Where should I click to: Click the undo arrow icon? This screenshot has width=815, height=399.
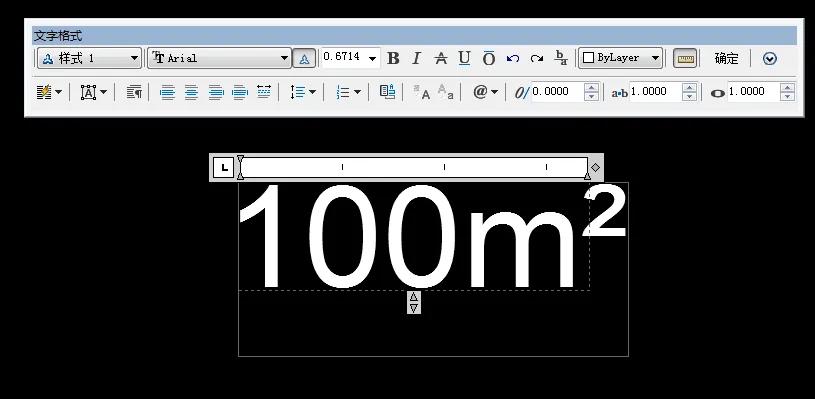pos(513,59)
